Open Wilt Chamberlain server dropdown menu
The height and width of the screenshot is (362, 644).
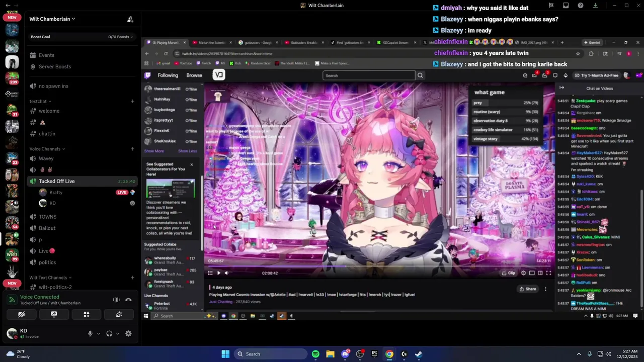(52, 19)
